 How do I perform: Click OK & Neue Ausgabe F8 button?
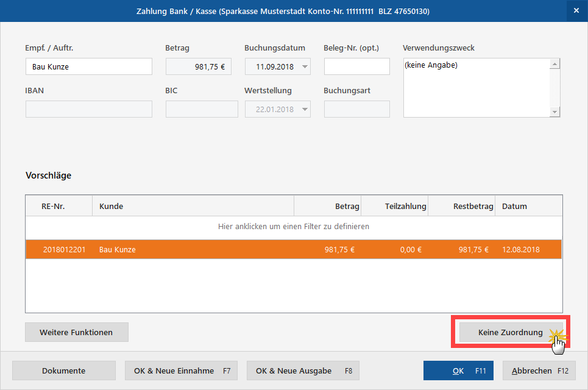click(x=303, y=370)
